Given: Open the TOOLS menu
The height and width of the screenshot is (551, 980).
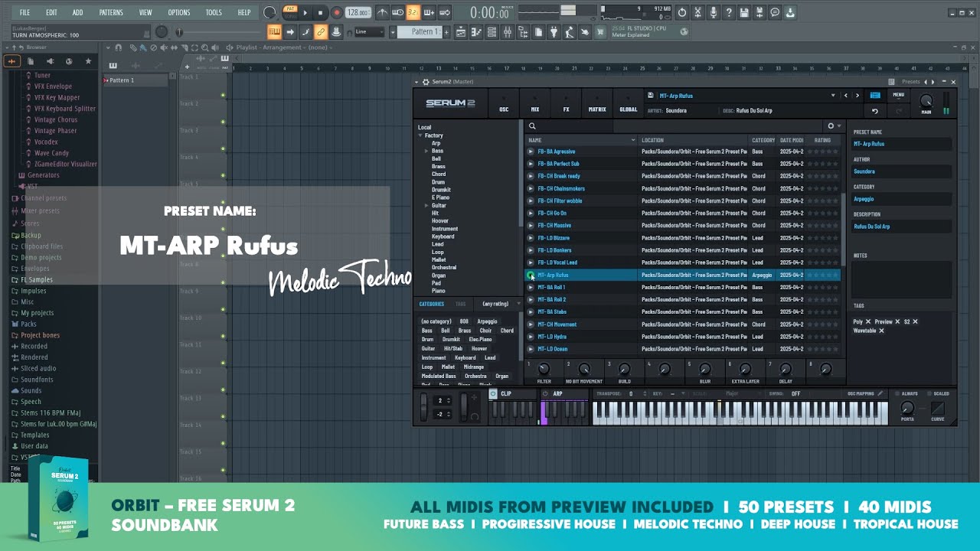Looking at the screenshot, I should 214,13.
